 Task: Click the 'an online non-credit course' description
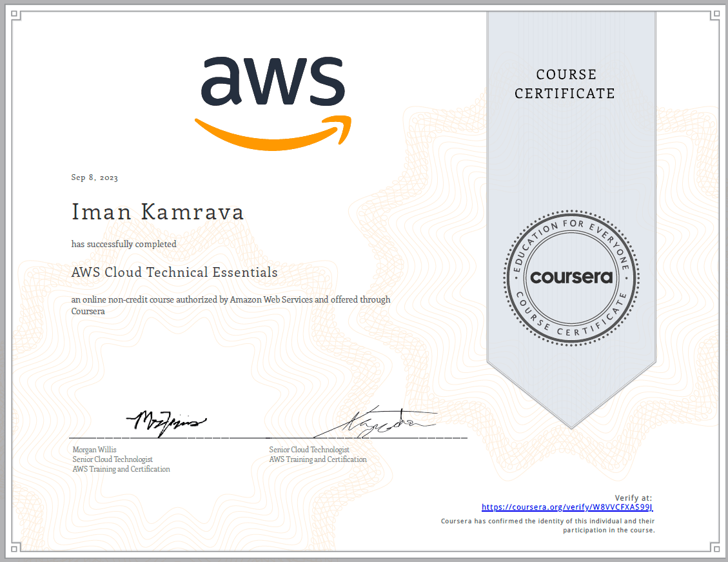[x=231, y=305]
